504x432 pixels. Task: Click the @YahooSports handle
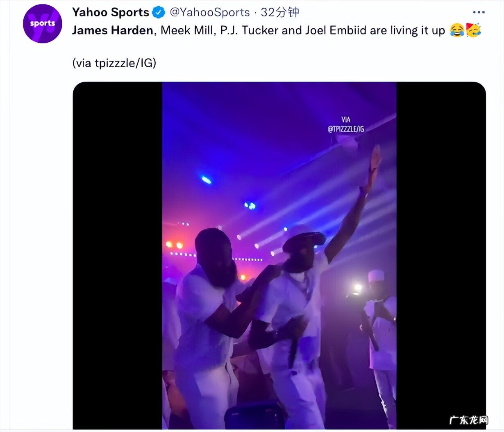point(209,12)
